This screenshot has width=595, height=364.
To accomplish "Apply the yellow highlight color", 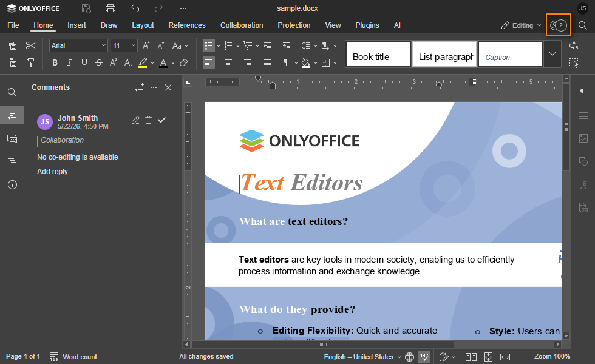I will (143, 62).
